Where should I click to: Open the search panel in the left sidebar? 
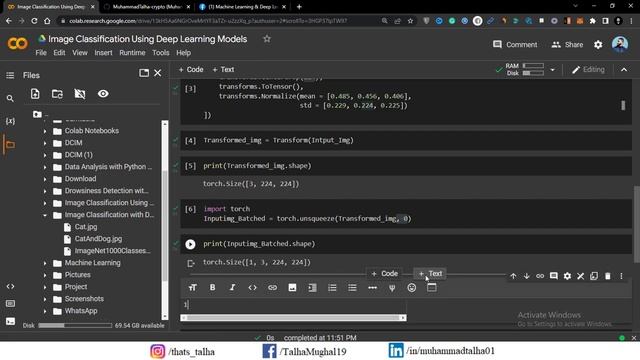click(x=10, y=98)
